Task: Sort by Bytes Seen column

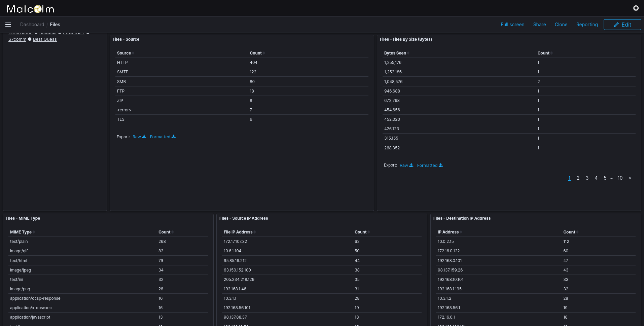Action: click(396, 53)
